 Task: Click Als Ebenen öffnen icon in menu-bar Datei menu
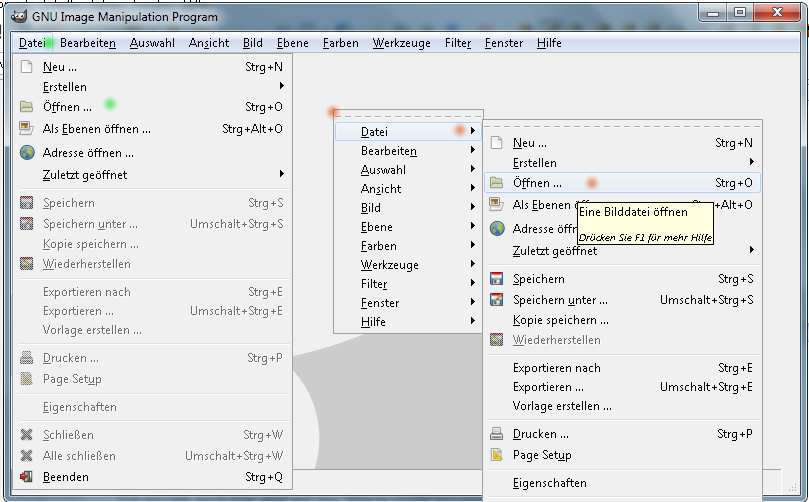[27, 128]
